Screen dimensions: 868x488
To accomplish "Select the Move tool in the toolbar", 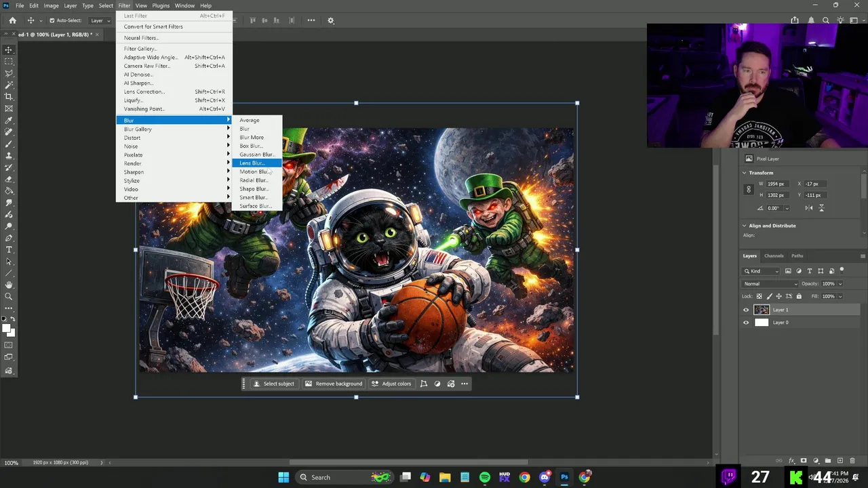I will (9, 49).
